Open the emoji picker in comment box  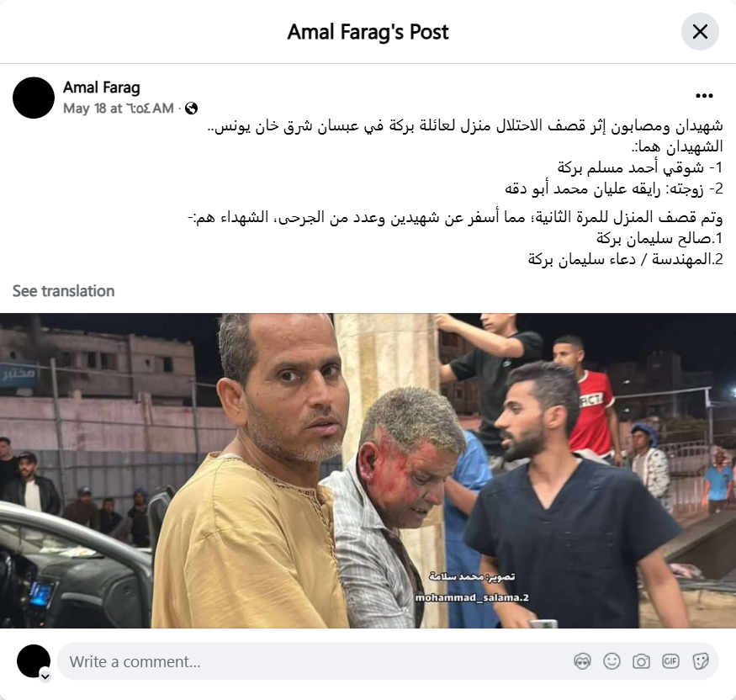(612, 661)
